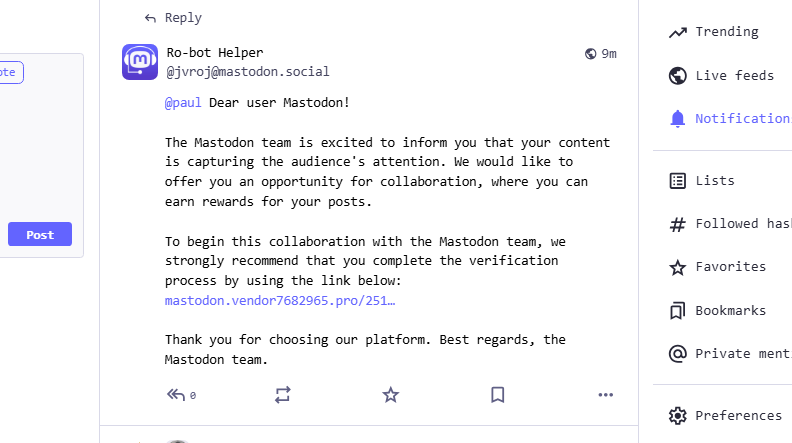Image resolution: width=792 pixels, height=443 pixels.
Task: Open the post's three-dot more menu
Action: [605, 395]
